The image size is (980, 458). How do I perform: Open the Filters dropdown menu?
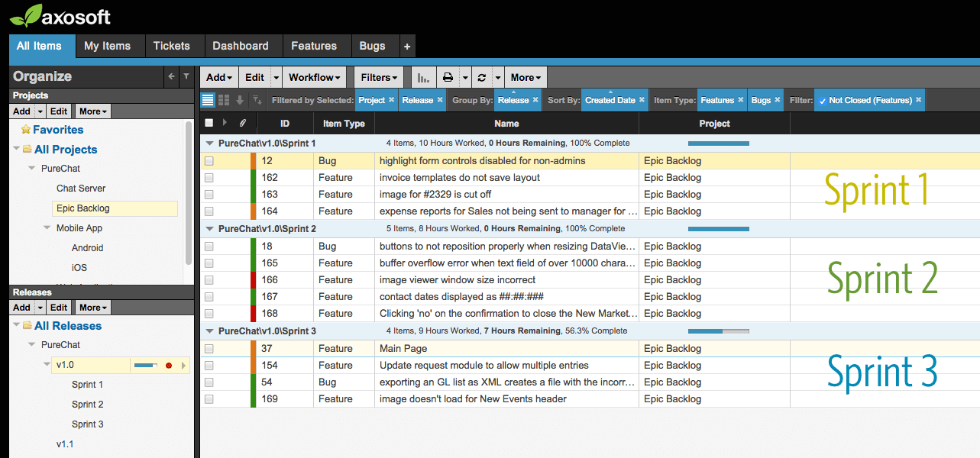(379, 77)
